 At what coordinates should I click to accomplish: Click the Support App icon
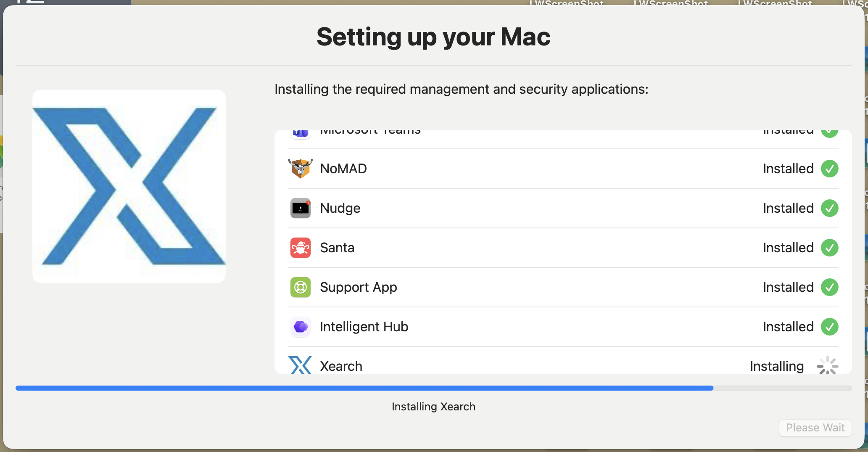[300, 287]
